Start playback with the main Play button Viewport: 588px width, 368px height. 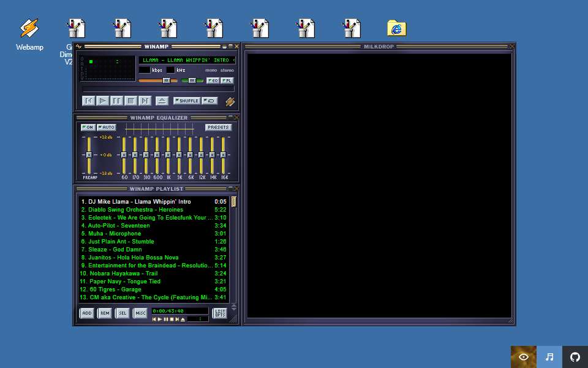102,101
